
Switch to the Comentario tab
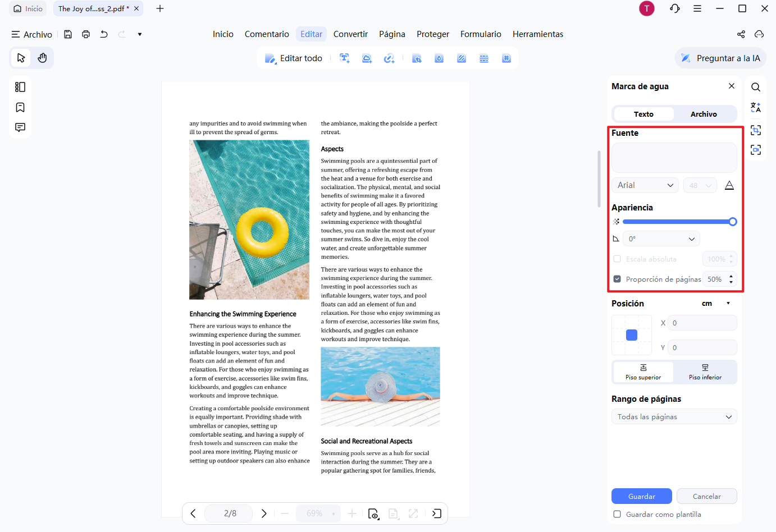(267, 34)
